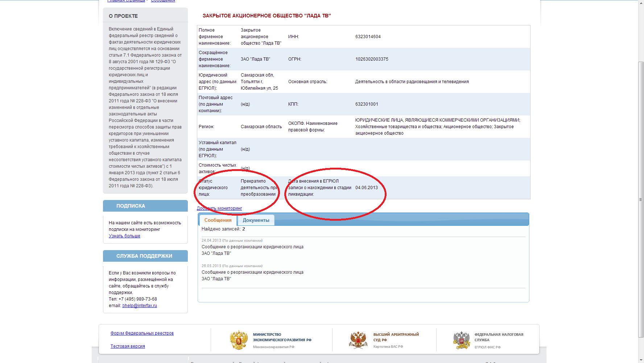Switch to the Сообщения tab
This screenshot has width=644, height=363.
[x=218, y=220]
